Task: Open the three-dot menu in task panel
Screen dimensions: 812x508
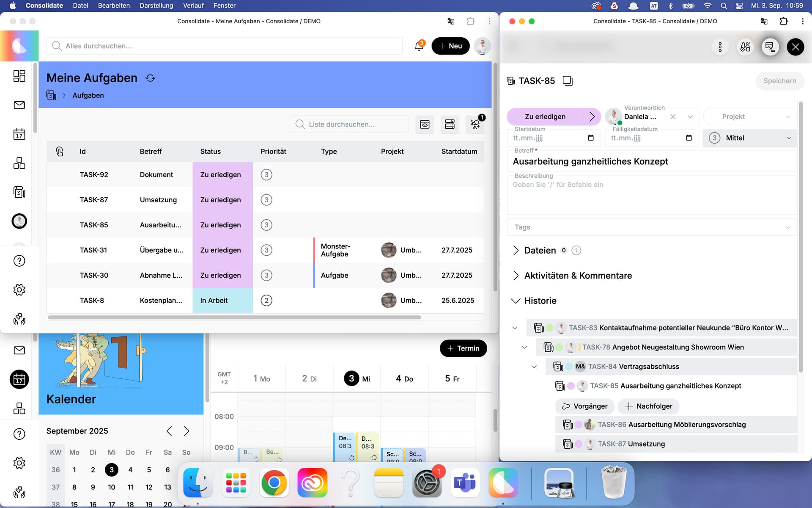Action: (x=720, y=47)
